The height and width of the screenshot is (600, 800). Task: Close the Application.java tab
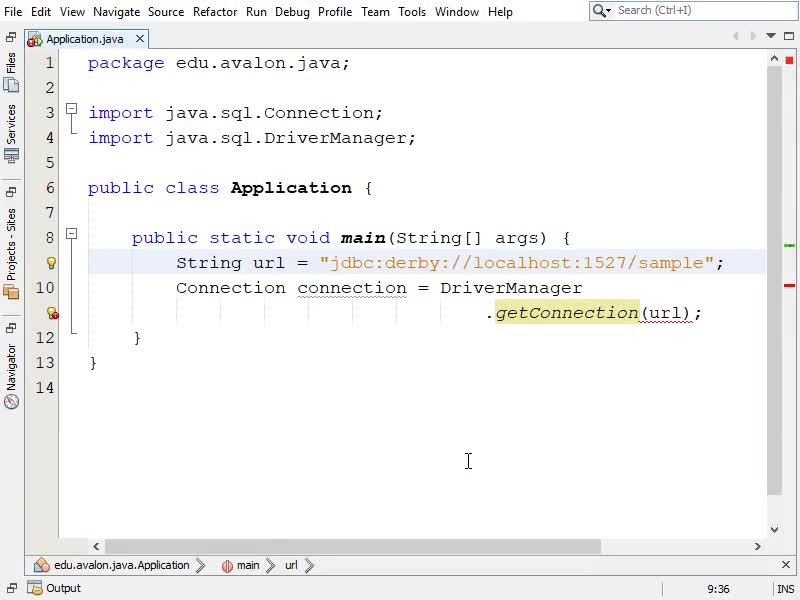tap(140, 39)
